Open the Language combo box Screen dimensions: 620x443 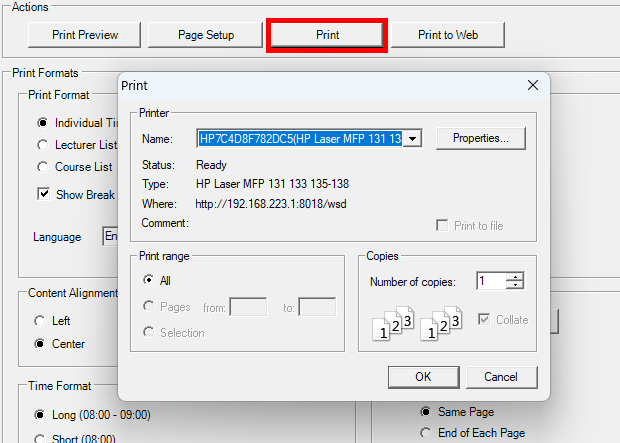110,236
